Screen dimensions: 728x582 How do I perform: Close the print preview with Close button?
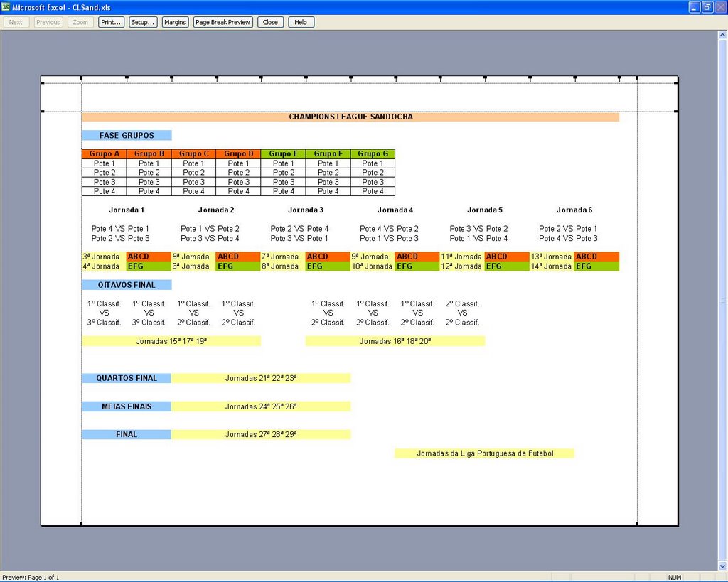[270, 22]
